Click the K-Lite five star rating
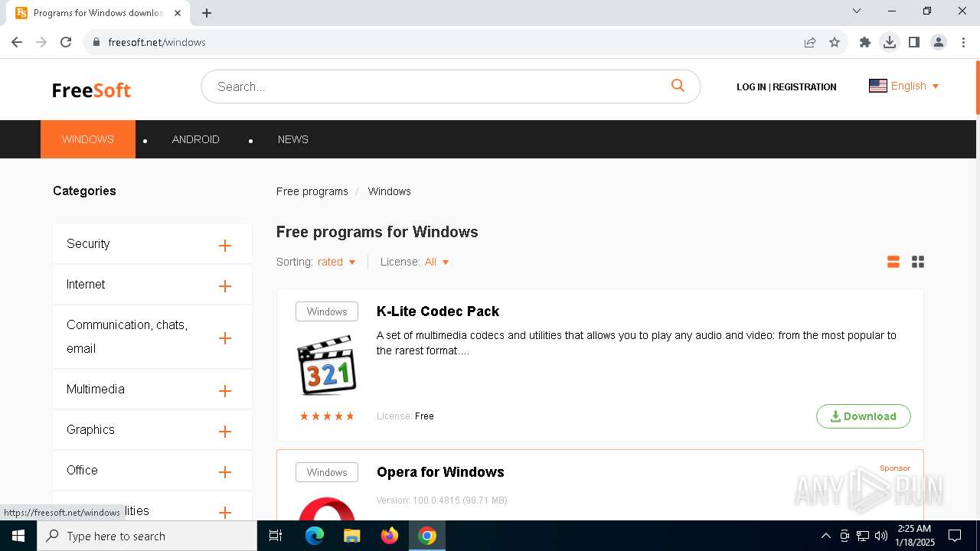Image resolution: width=980 pixels, height=551 pixels. 327,416
